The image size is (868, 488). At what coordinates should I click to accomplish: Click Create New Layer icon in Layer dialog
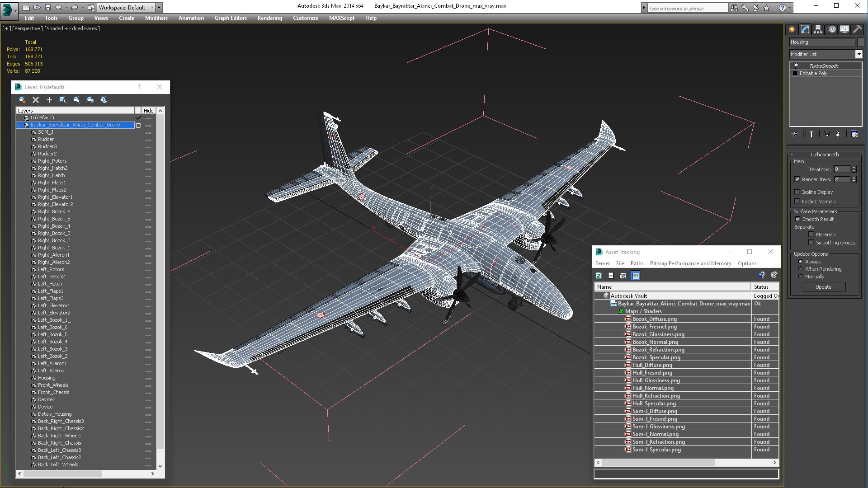22,100
